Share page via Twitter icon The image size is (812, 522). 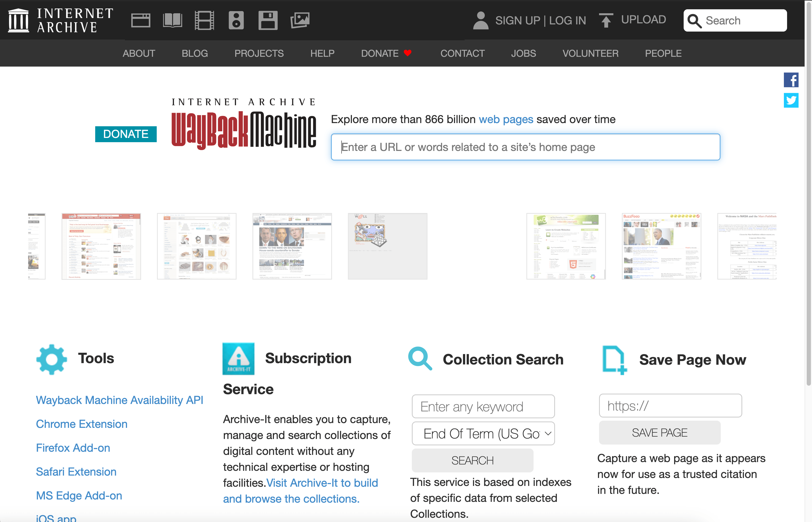pos(791,100)
